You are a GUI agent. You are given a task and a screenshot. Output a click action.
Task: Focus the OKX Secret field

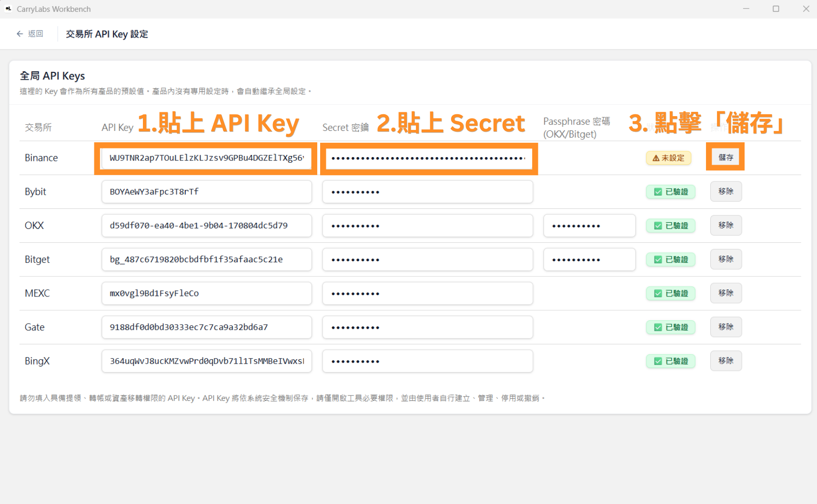(427, 226)
